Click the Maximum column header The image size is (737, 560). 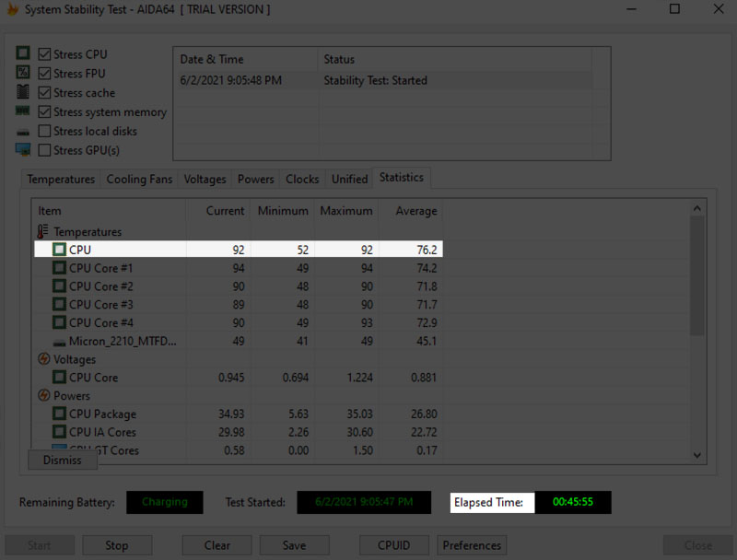tap(346, 211)
